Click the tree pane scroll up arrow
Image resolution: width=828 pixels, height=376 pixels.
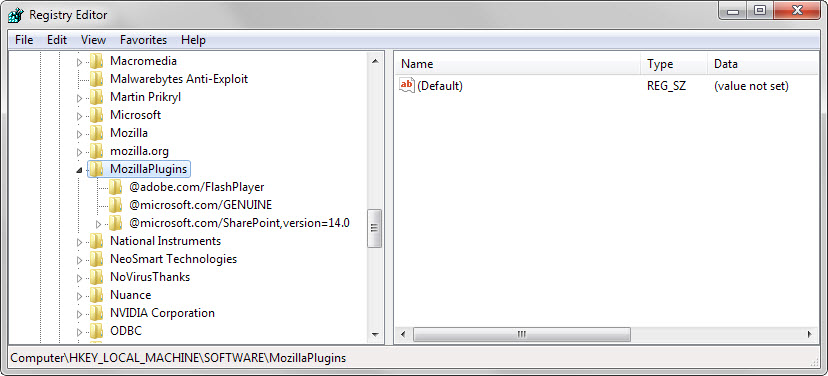tap(375, 61)
